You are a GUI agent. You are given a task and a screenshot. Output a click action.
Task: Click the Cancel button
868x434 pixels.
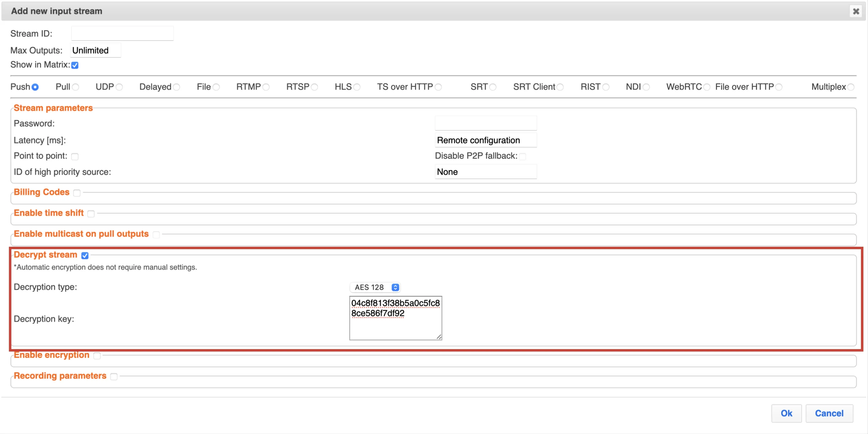(829, 413)
